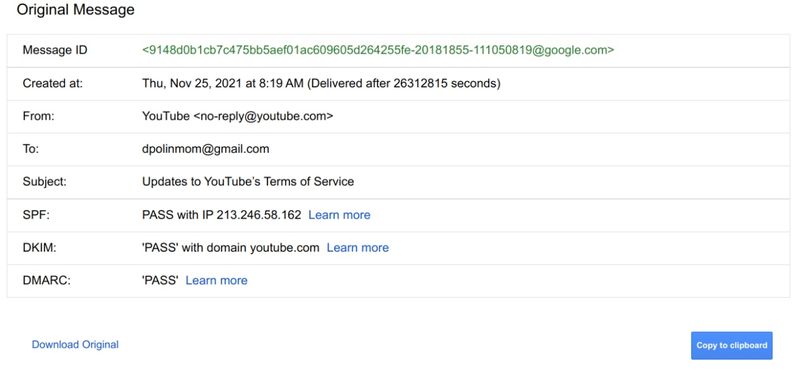Click the 'Message ID' label

[x=55, y=50]
